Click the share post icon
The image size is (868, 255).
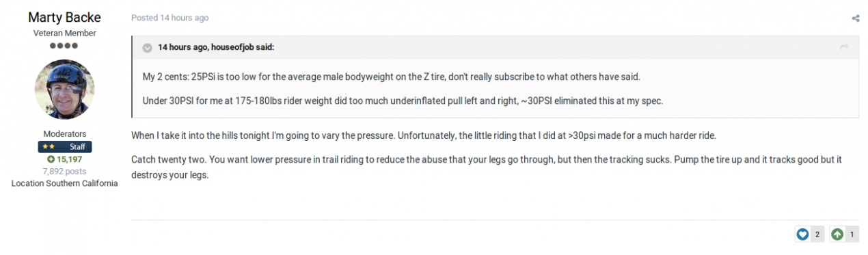tap(855, 18)
